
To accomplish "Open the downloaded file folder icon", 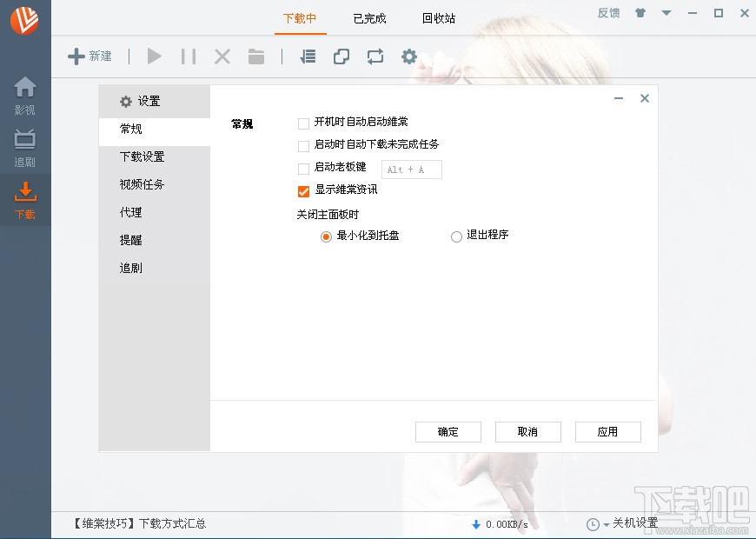I will (x=255, y=56).
